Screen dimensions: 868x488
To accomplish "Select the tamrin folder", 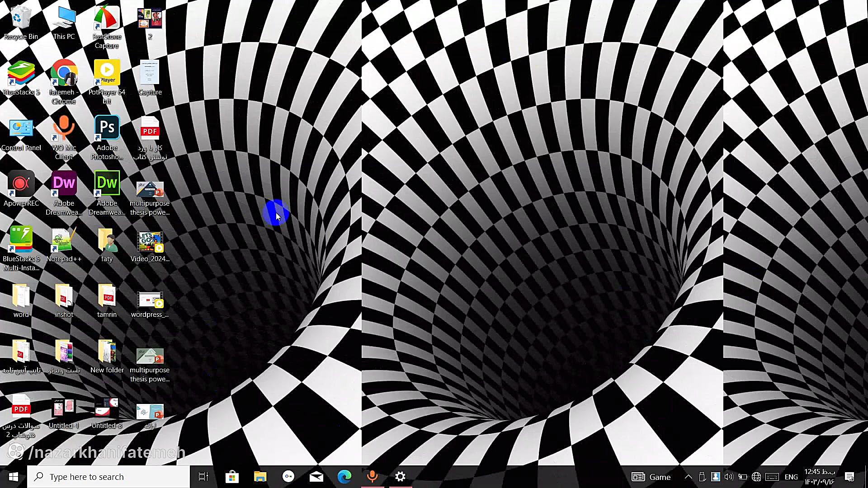I will (x=107, y=300).
